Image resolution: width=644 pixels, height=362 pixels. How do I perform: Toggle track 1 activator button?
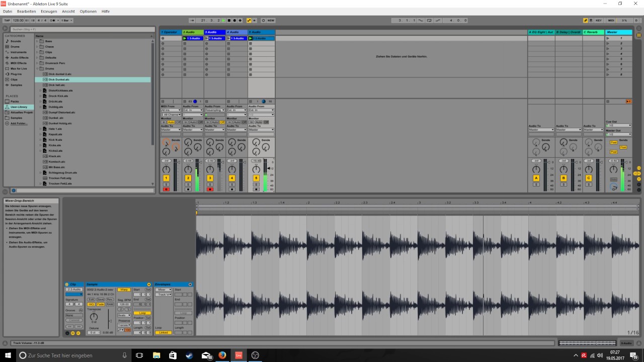pyautogui.click(x=166, y=178)
